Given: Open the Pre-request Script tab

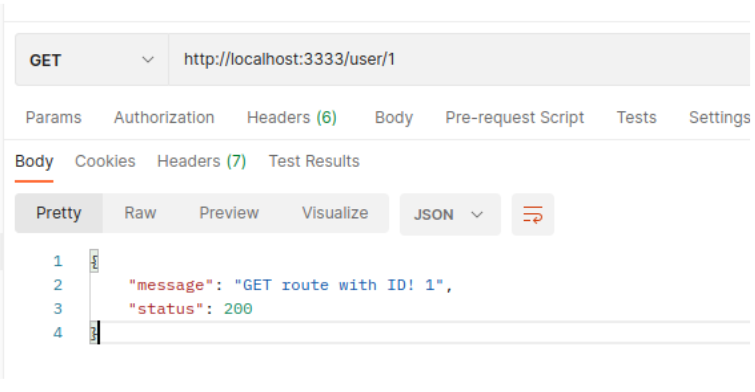Looking at the screenshot, I should 514,118.
